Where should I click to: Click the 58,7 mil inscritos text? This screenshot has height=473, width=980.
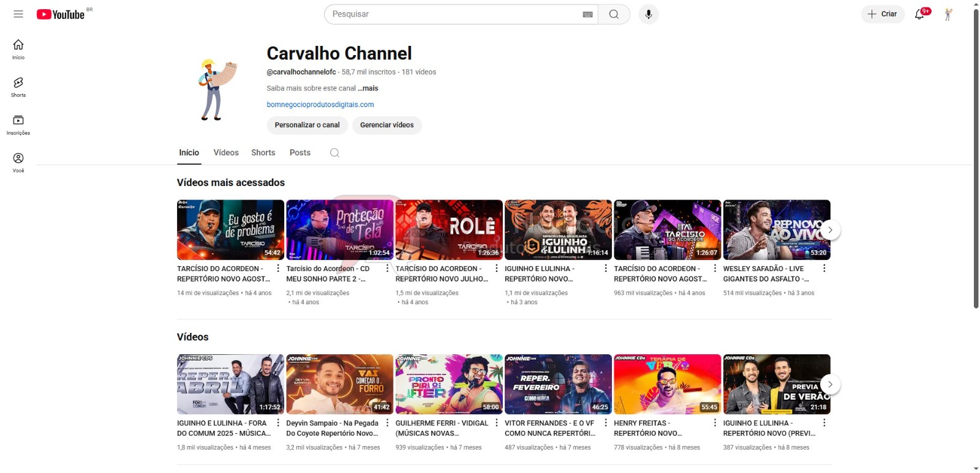[369, 72]
